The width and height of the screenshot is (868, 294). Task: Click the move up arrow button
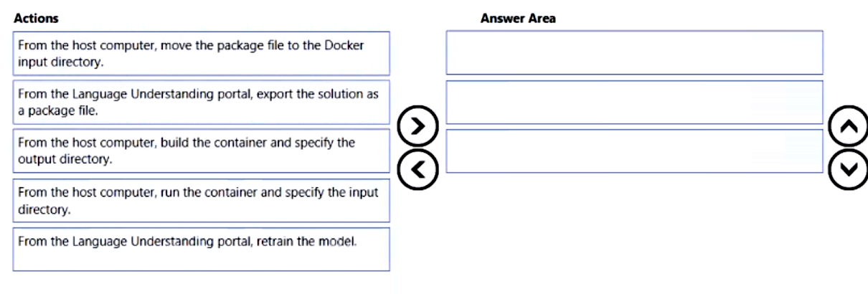tap(847, 125)
